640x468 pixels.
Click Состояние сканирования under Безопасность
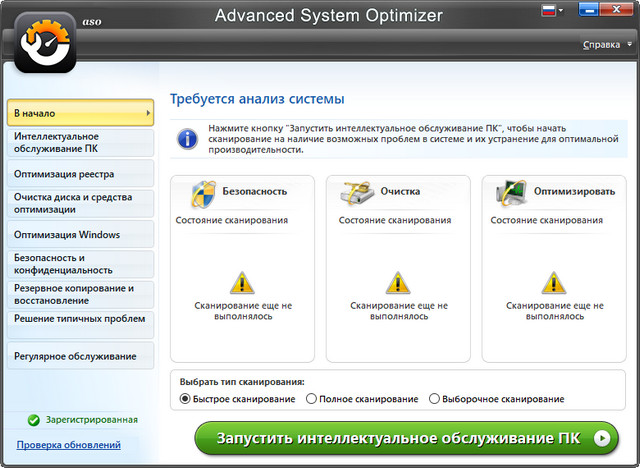[232, 220]
